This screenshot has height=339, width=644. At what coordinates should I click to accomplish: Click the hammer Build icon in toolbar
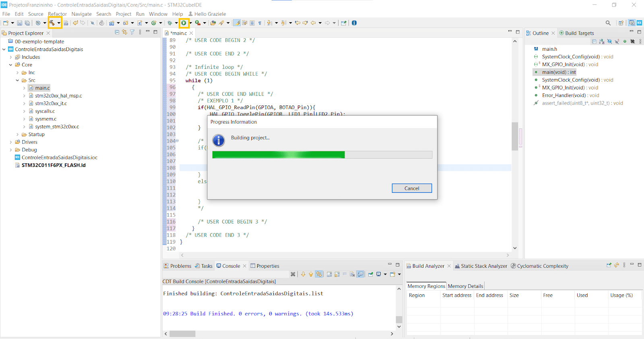click(52, 23)
